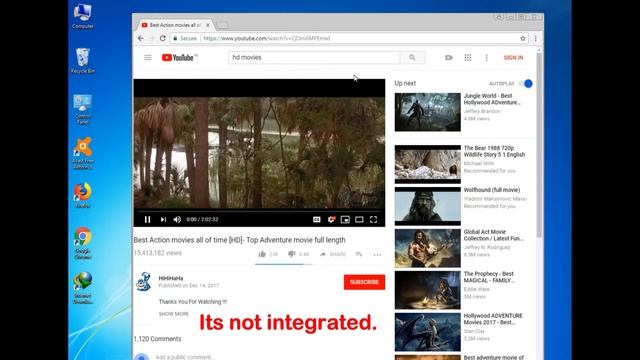Open The Bear 1988 title link

(x=494, y=151)
